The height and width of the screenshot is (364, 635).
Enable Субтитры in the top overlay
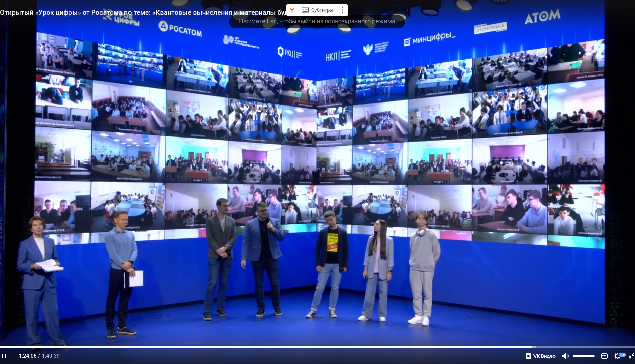(x=317, y=10)
